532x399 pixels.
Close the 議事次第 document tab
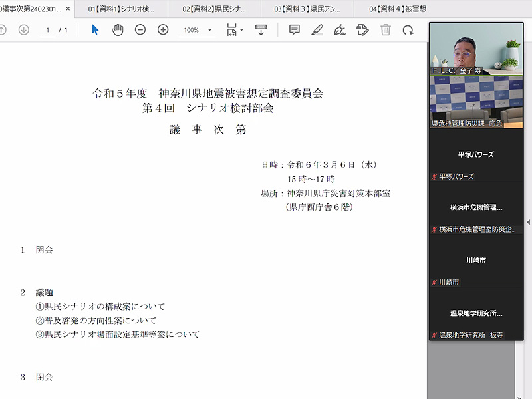coord(68,9)
